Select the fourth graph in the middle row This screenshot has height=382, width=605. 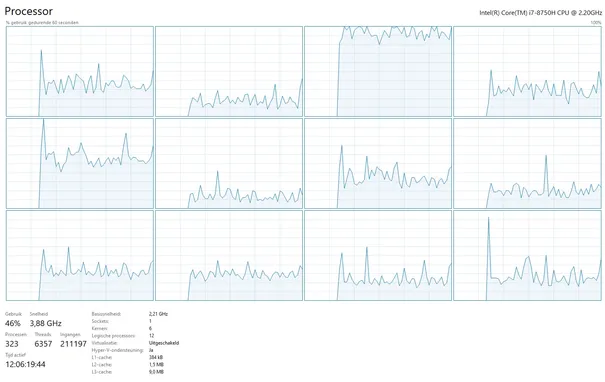coord(527,164)
